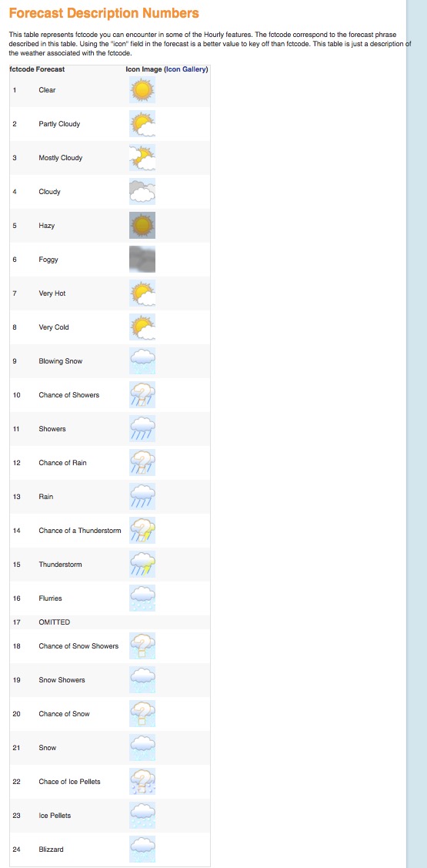The width and height of the screenshot is (427, 868).
Task: Click the Showers row cloud icon
Action: click(142, 428)
